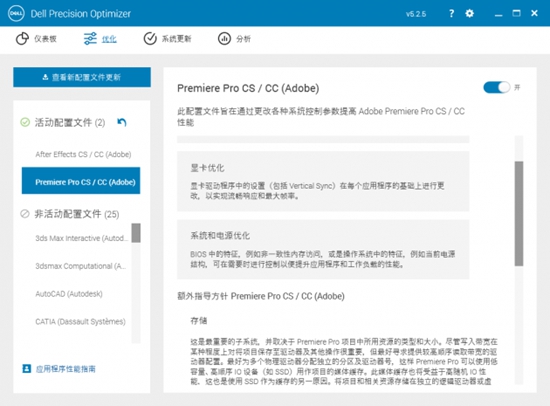Click the 存储 guideline heading
Image resolution: width=550 pixels, height=406 pixels.
point(199,321)
